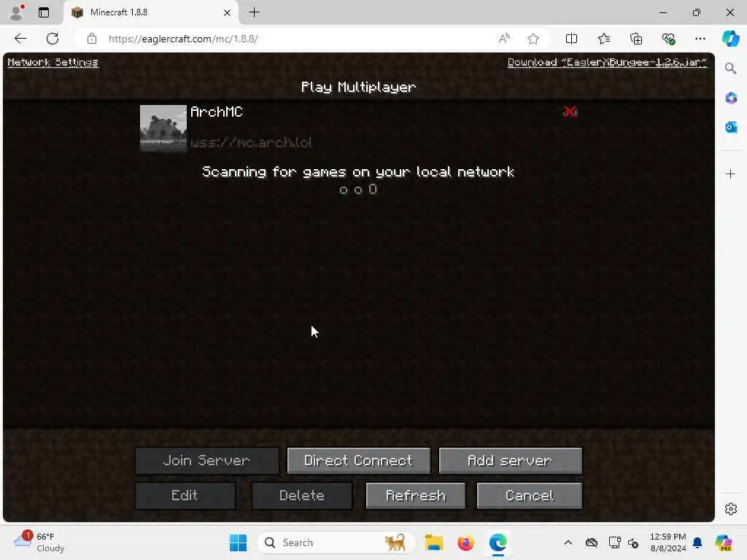Open a new browser tab
The height and width of the screenshot is (560, 747).
click(x=255, y=12)
